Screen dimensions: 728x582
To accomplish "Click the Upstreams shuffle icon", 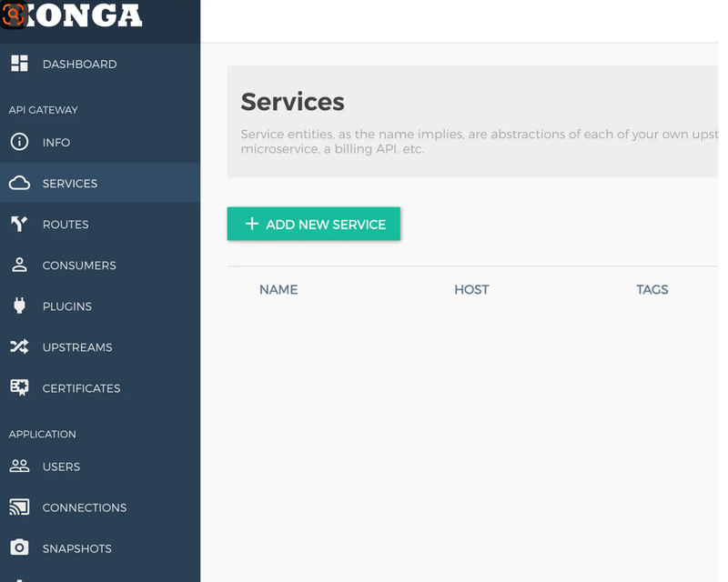I will tap(19, 346).
